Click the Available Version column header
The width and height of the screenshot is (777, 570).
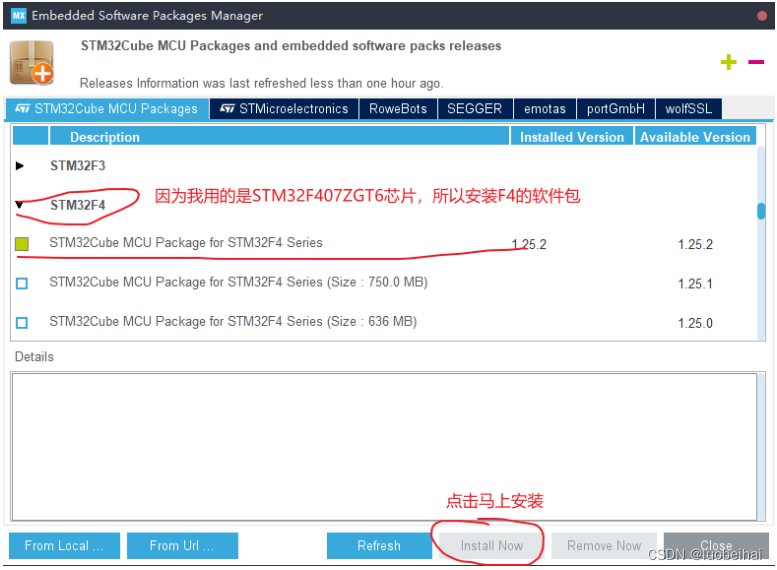pos(695,137)
